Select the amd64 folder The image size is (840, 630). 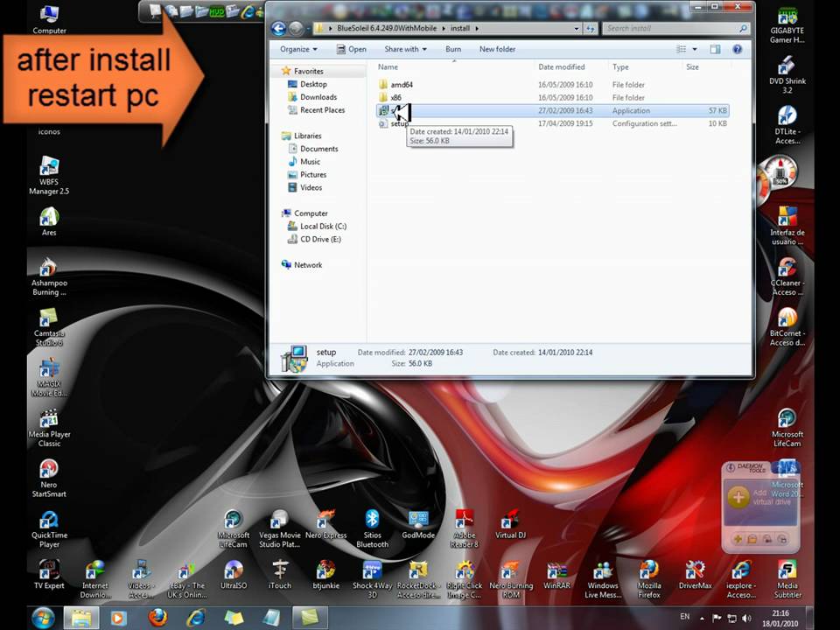(395, 85)
